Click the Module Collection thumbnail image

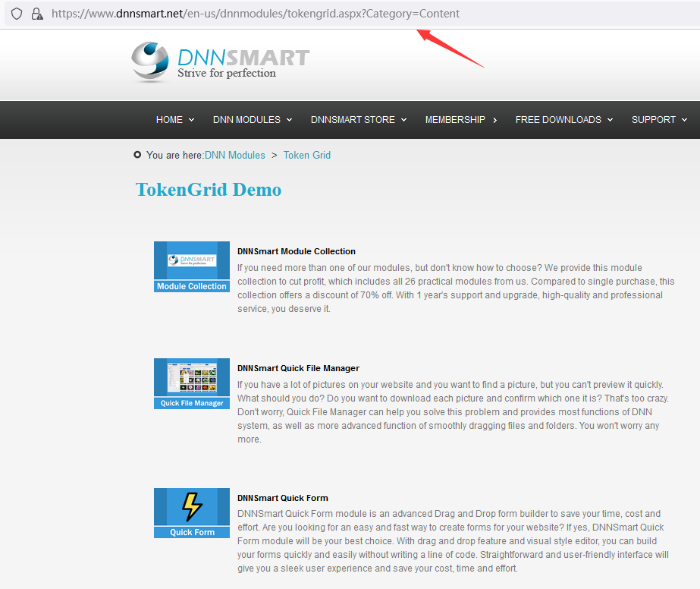(x=192, y=266)
